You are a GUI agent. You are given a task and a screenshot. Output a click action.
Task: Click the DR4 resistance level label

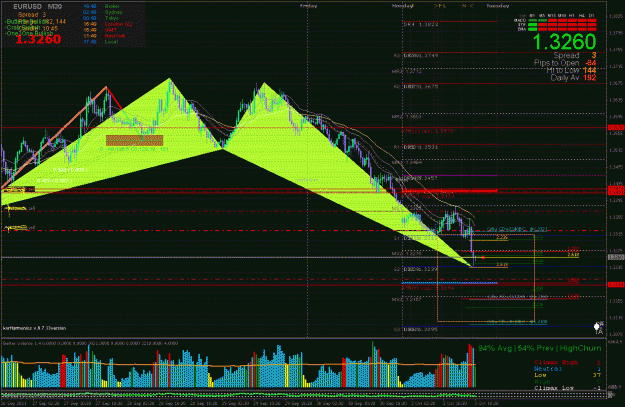click(x=421, y=24)
